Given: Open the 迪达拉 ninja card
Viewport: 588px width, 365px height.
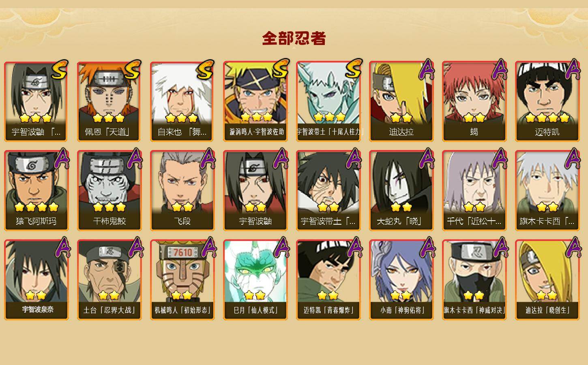Looking at the screenshot, I should [401, 101].
